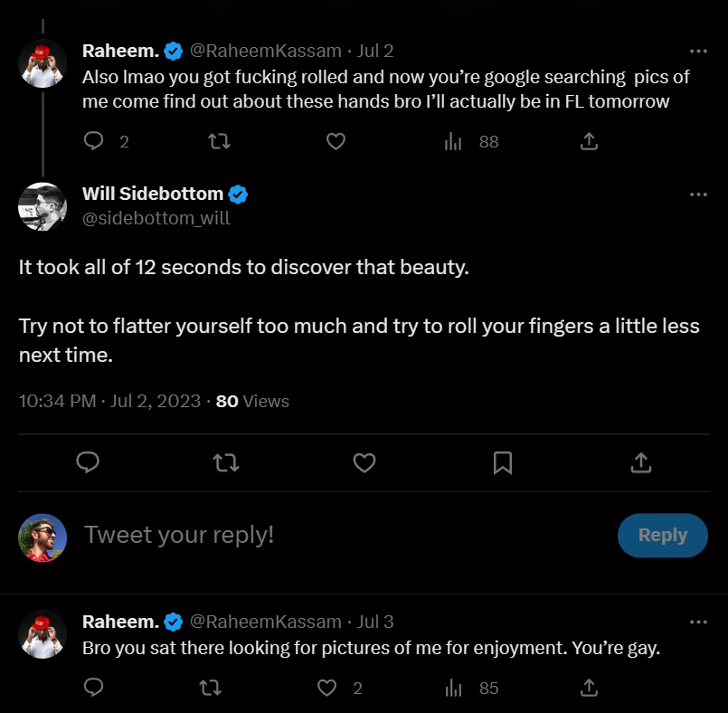
Task: Open more options on Will Sidebottom's tweet
Action: pos(698,194)
